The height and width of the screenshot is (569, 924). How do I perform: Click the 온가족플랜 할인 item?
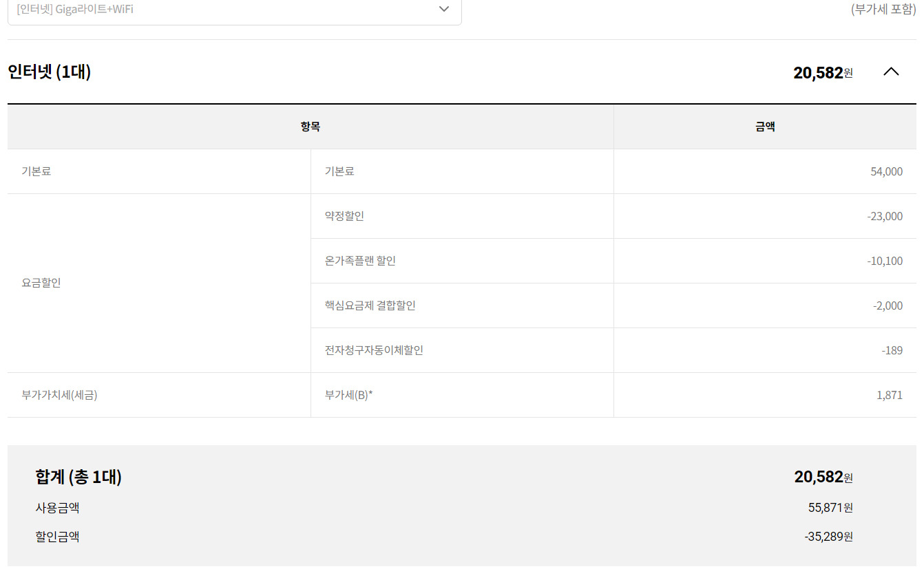pyautogui.click(x=360, y=261)
